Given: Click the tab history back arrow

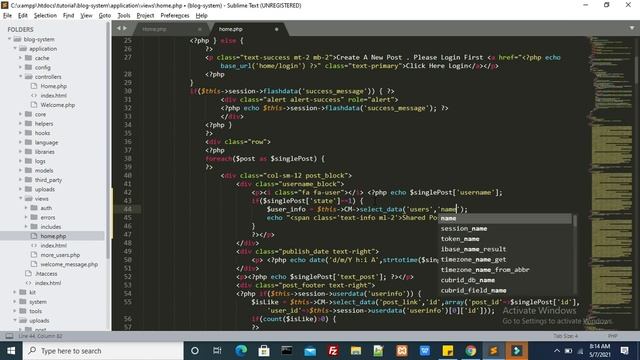Looking at the screenshot, I should (119, 28).
